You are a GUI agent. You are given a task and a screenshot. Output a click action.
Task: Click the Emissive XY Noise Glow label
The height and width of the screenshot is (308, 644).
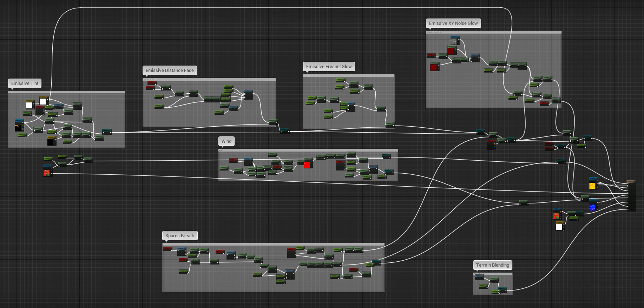coord(453,24)
